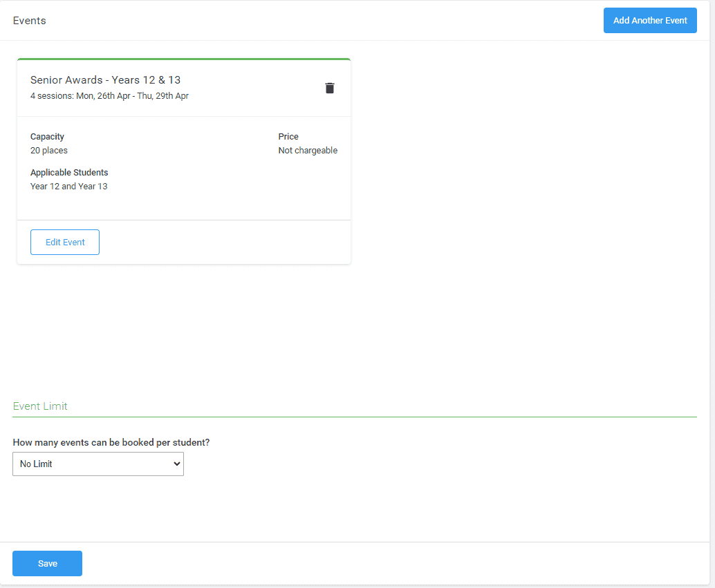Click the dropdown chevron next to No Limit
Viewport: 715px width, 588px height.
click(176, 464)
